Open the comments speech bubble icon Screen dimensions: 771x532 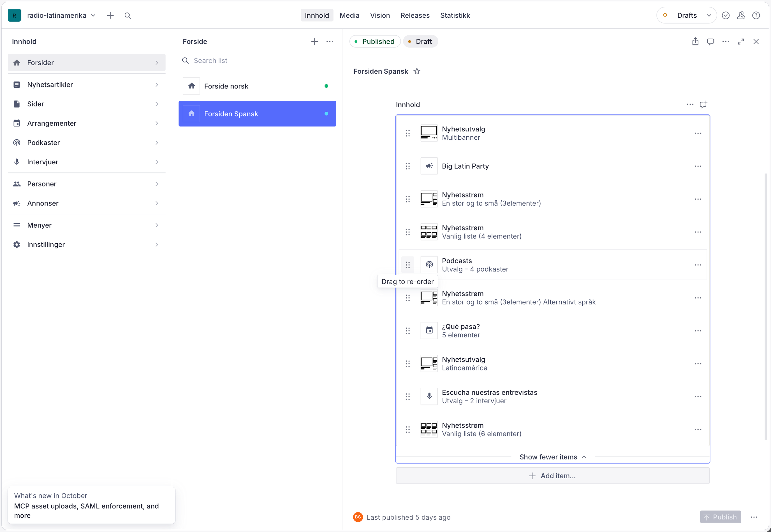point(710,41)
